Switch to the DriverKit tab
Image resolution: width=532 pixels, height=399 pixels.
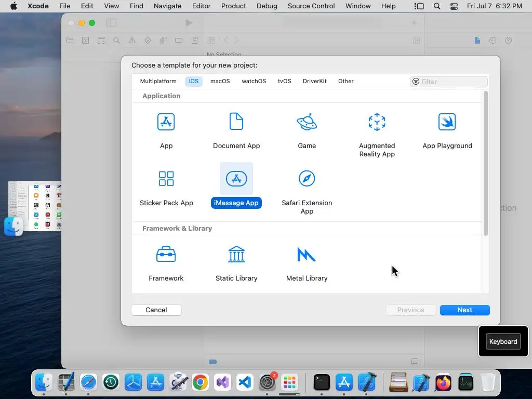(314, 81)
